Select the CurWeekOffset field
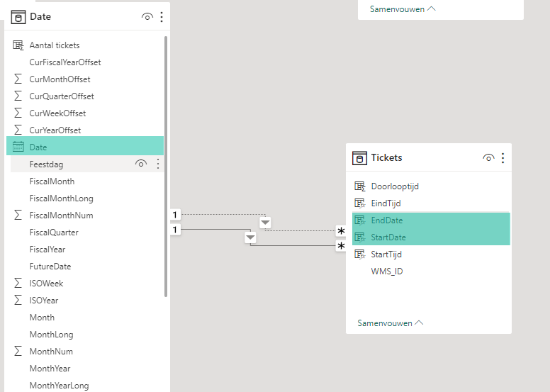This screenshot has height=392, width=550. (57, 113)
